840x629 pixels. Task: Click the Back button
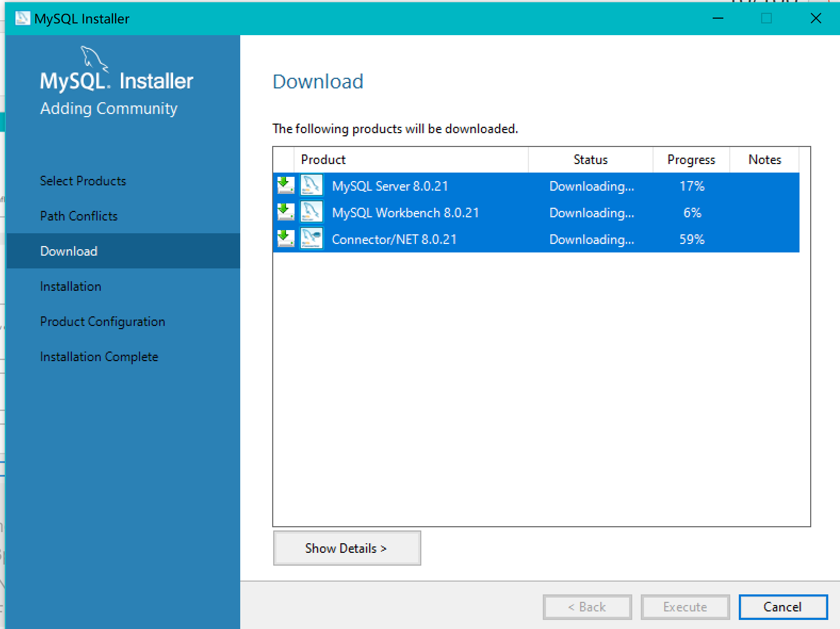pyautogui.click(x=587, y=607)
